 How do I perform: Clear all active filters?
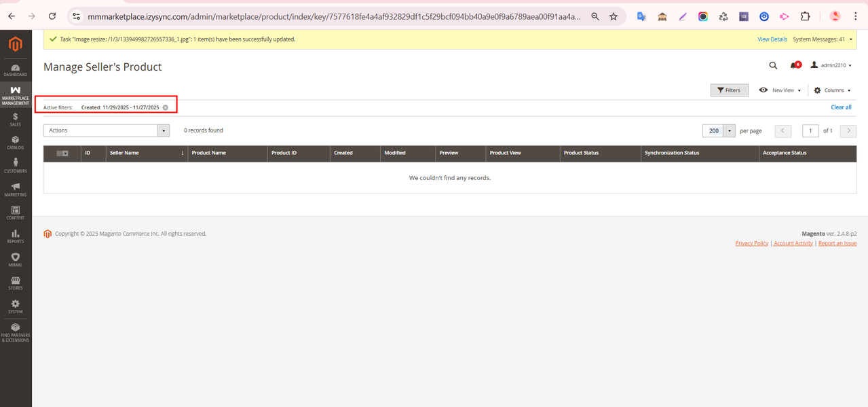coord(841,107)
